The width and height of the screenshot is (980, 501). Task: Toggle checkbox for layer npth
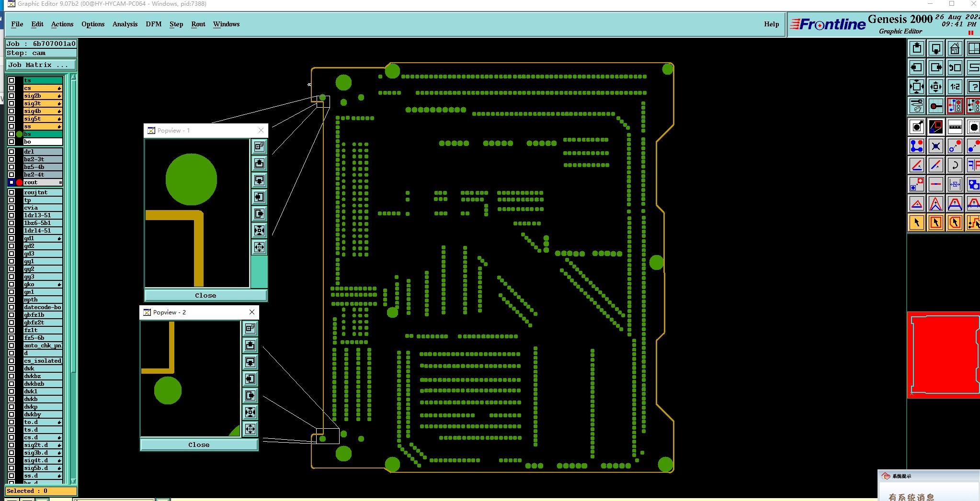pos(11,300)
